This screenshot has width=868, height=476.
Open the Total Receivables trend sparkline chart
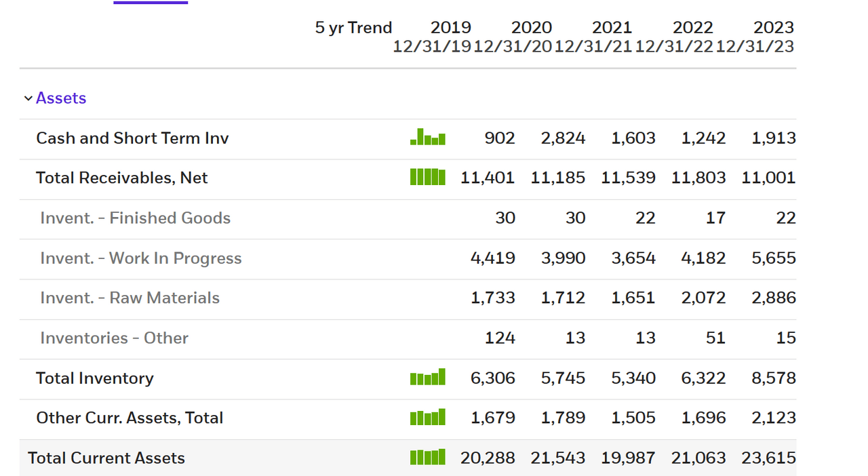[428, 178]
